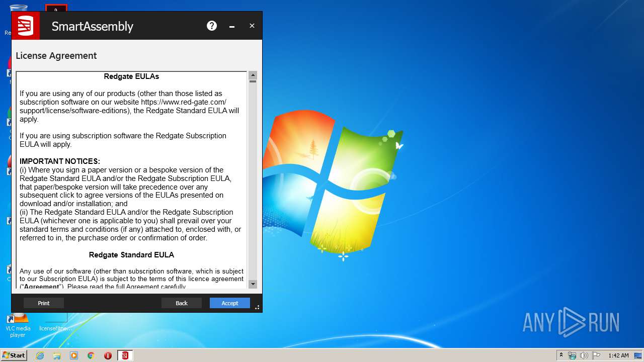
Task: Open the Action Center flag icon
Action: point(596,355)
